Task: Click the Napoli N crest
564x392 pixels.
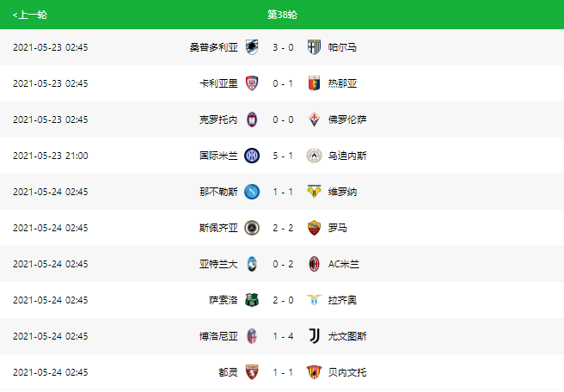Action: click(252, 192)
